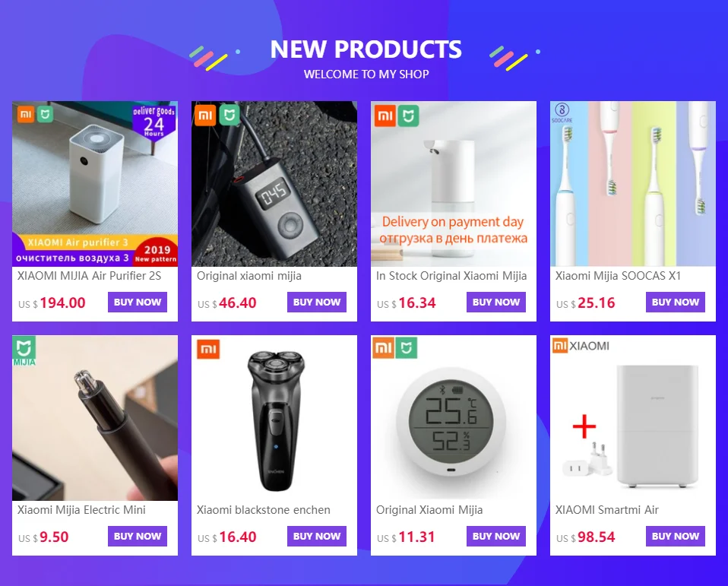728x586 pixels.
Task: Click the green MIJIA logo on trimmer image
Action: coord(24,351)
